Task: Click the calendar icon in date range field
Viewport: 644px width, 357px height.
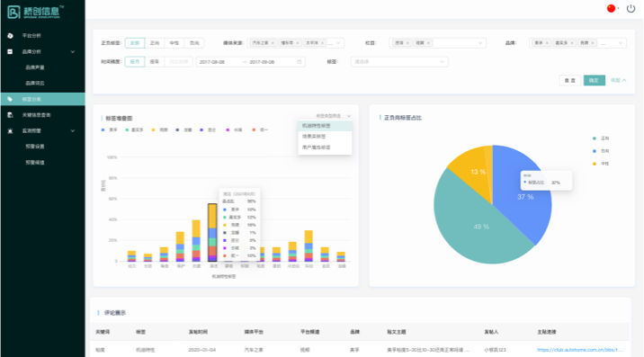Action: (x=299, y=62)
